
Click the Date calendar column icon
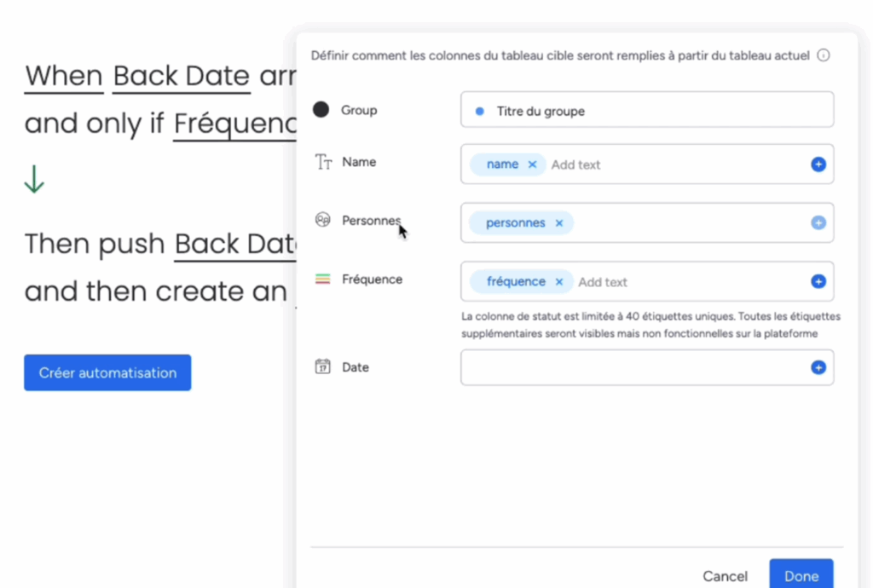[x=323, y=366]
